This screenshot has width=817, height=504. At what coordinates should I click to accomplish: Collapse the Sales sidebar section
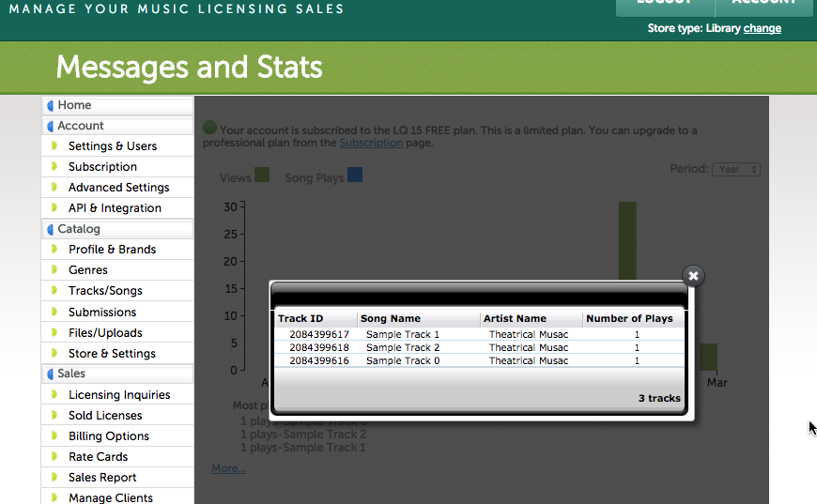71,374
